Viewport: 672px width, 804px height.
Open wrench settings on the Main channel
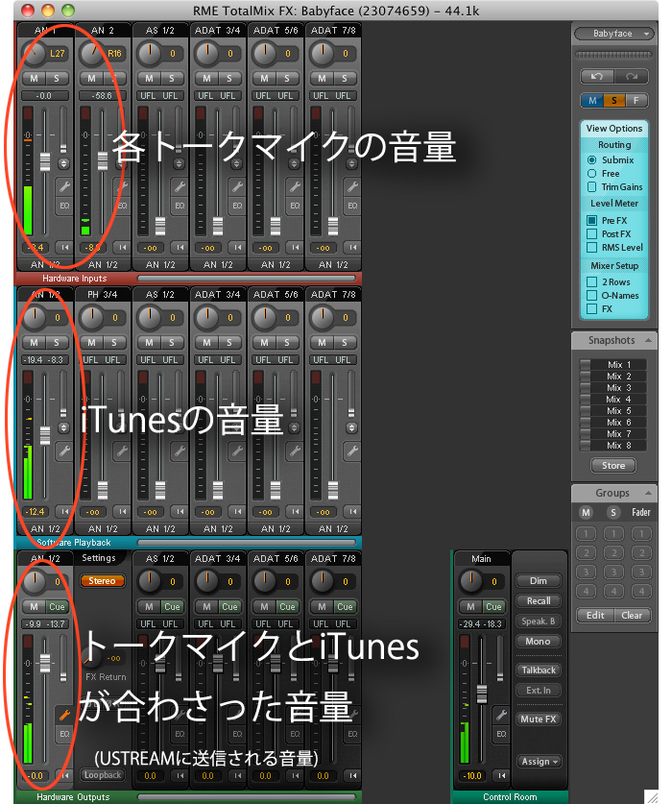[501, 715]
